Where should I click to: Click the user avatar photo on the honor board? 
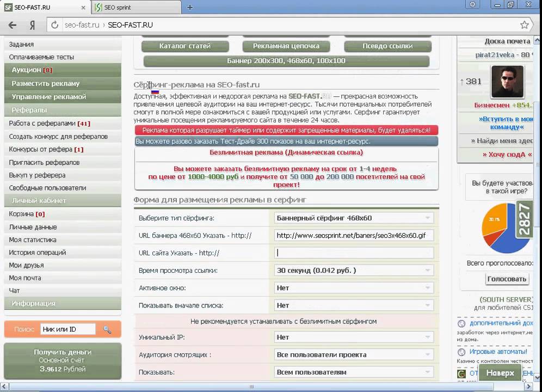(507, 82)
